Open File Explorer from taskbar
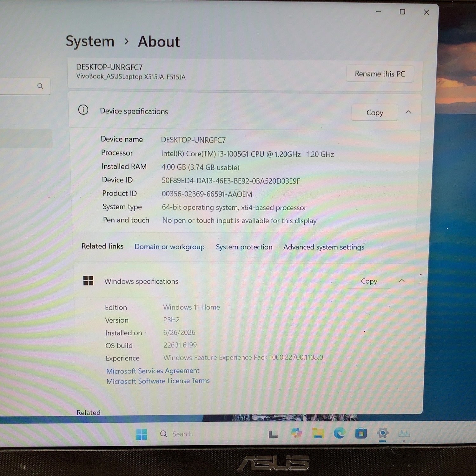 318,433
